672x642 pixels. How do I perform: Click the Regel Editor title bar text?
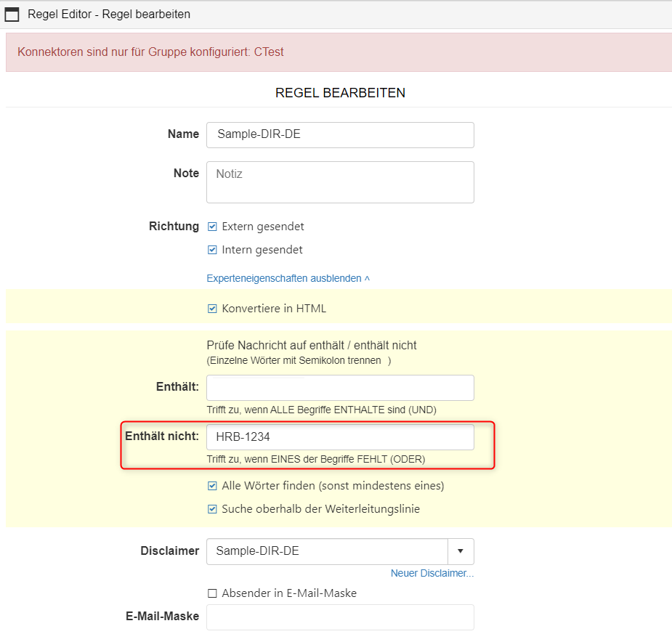[x=109, y=15]
